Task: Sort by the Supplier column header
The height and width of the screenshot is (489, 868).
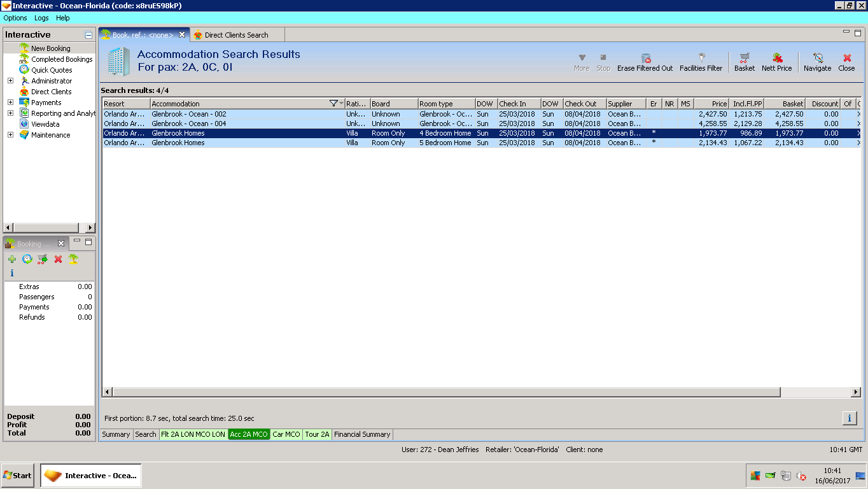Action: [x=626, y=104]
